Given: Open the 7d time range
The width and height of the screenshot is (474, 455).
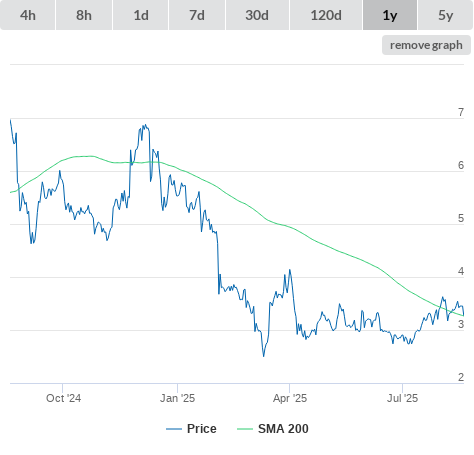Looking at the screenshot, I should (x=197, y=15).
